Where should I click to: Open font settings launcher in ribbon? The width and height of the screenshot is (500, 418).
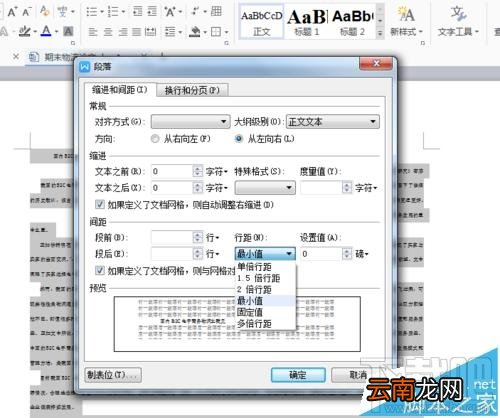click(73, 43)
